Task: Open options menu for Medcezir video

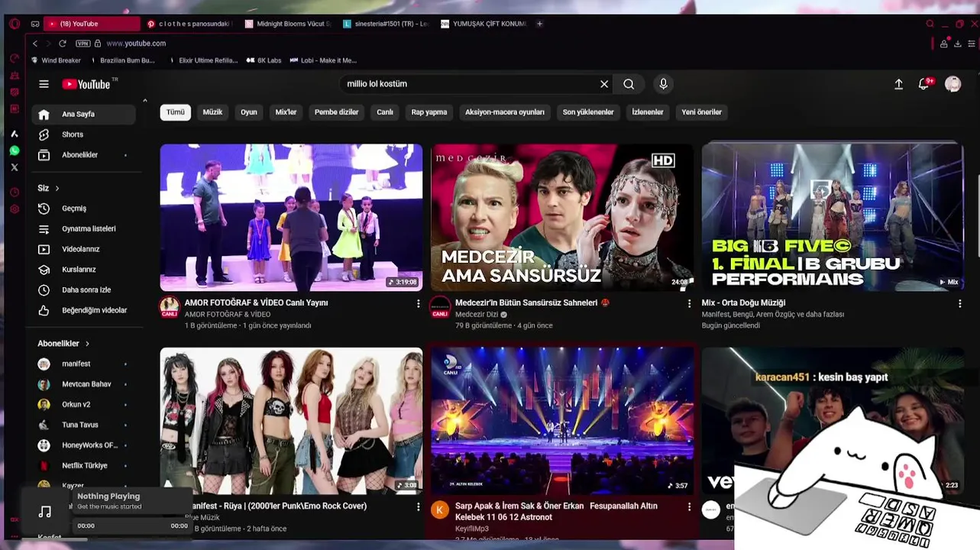Action: [689, 303]
